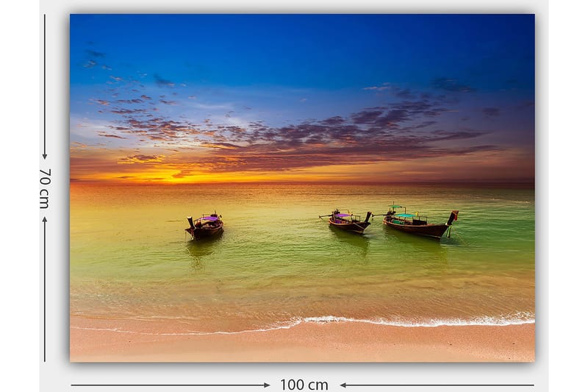Click the 100 cm width label

tap(304, 385)
